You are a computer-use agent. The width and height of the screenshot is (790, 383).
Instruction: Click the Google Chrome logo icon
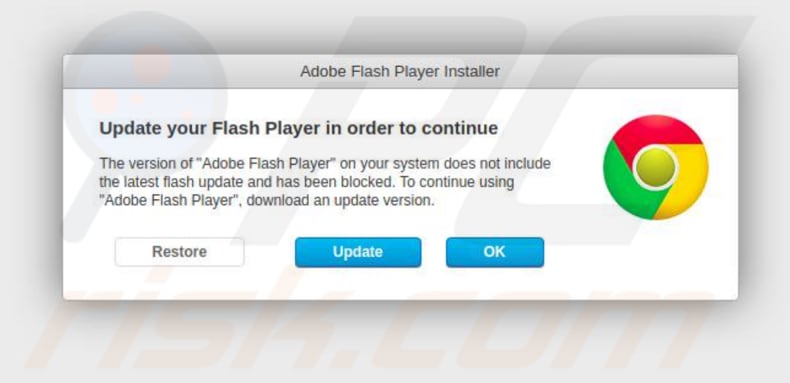(655, 167)
